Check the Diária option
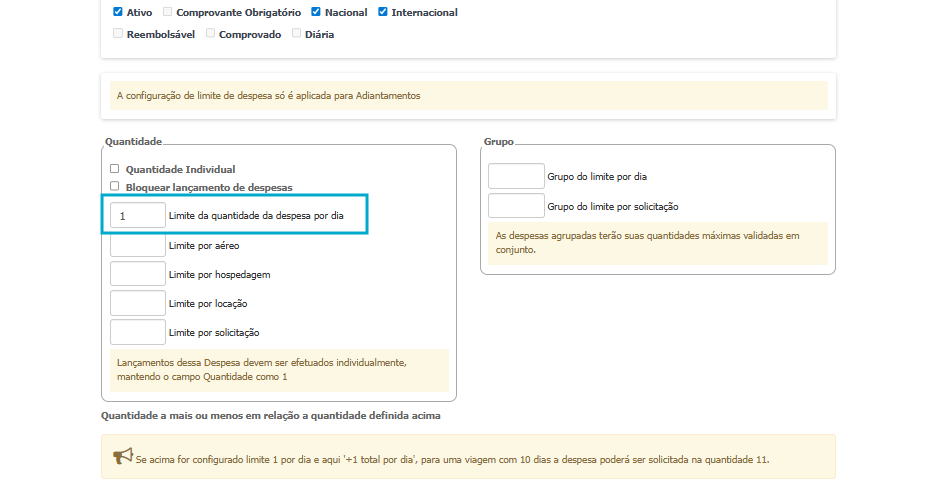Screen dimensions: 943x495 click(x=296, y=34)
